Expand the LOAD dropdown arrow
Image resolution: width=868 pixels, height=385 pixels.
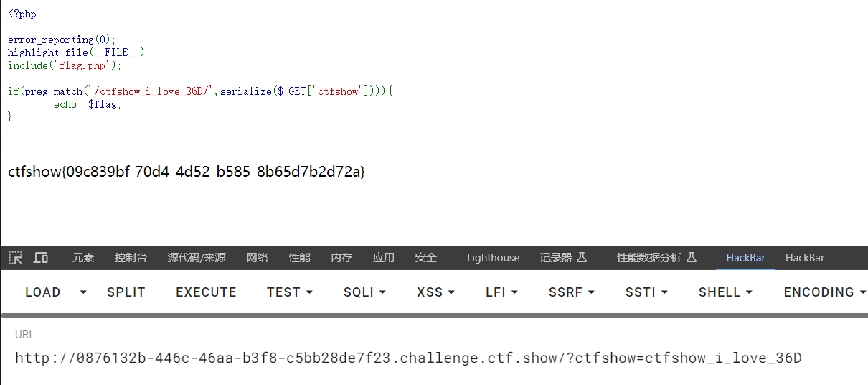coord(83,292)
